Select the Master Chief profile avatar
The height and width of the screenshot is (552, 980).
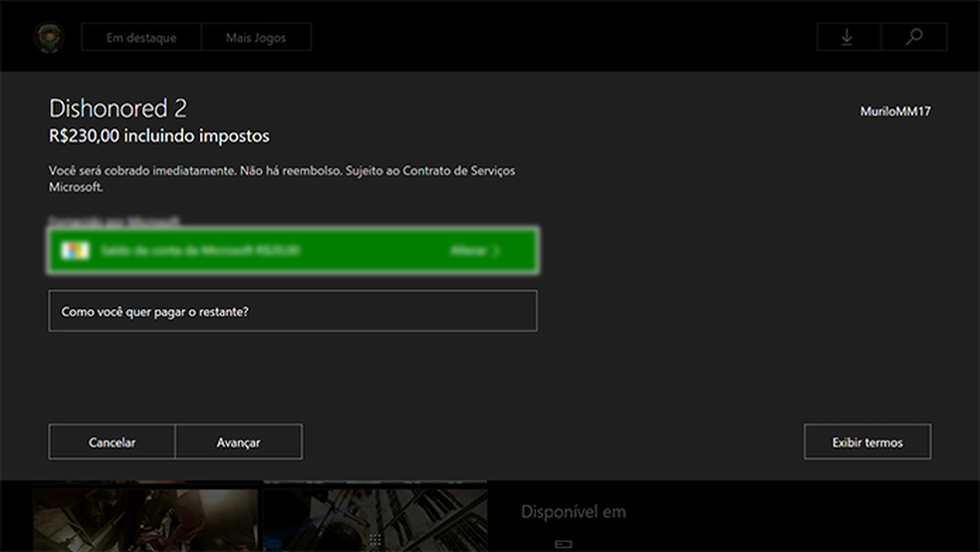(49, 37)
